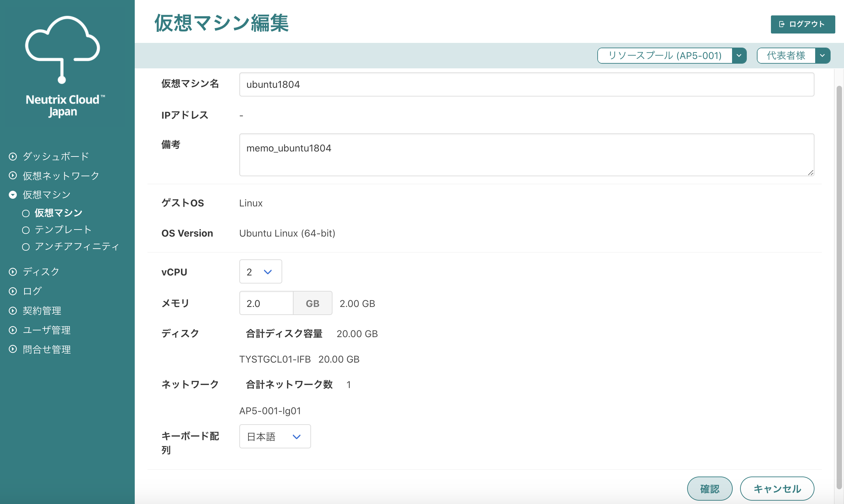Screen dimensions: 844x504
Task: Open 問合せ管理 in the sidebar
Action: (x=47, y=349)
